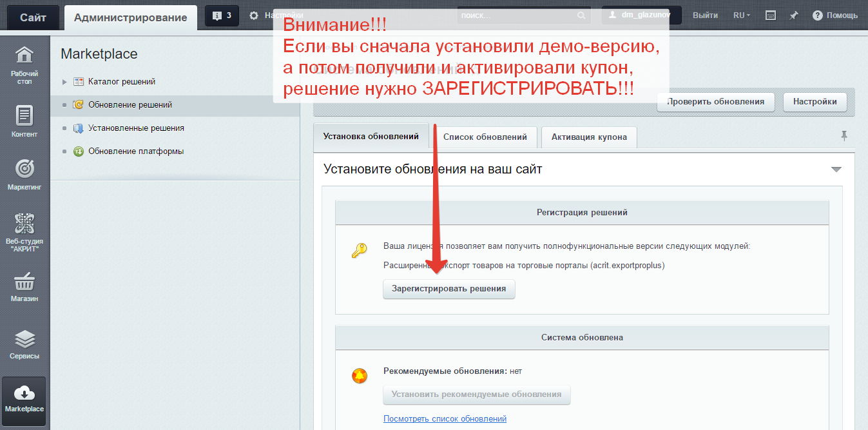The width and height of the screenshot is (868, 430).
Task: Expand the Каталог решений tree item
Action: (x=64, y=82)
